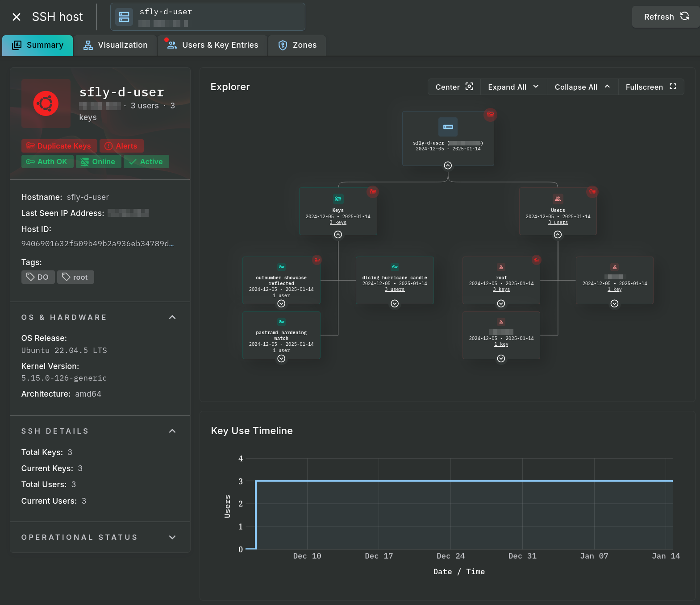700x605 pixels.
Task: Click the Refresh button
Action: [666, 17]
